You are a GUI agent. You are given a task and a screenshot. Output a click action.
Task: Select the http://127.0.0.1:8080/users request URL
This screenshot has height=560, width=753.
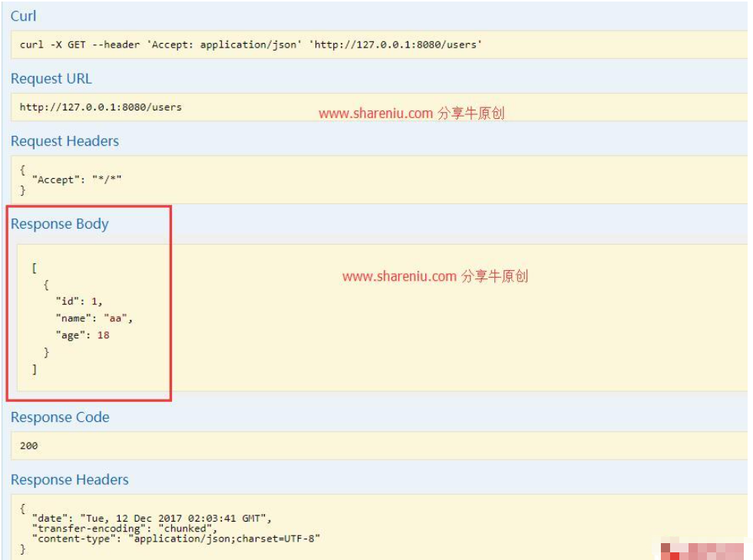101,107
